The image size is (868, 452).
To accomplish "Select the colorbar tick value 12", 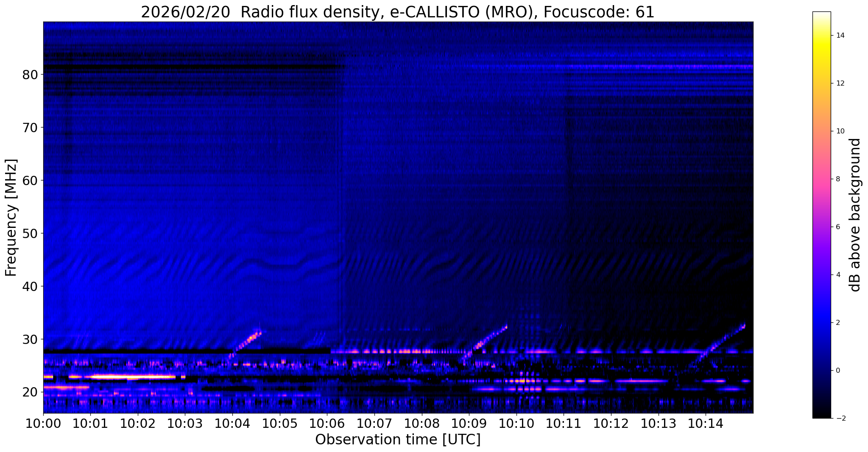I will 840,83.
